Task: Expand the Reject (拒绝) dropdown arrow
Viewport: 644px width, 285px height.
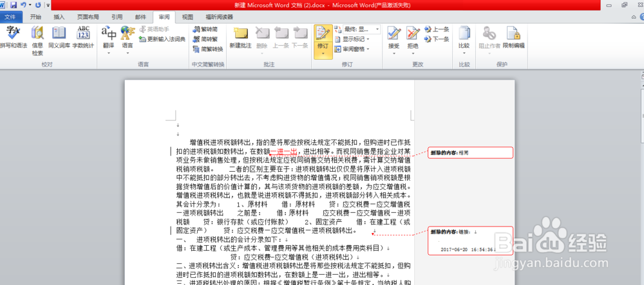Action: (413, 53)
